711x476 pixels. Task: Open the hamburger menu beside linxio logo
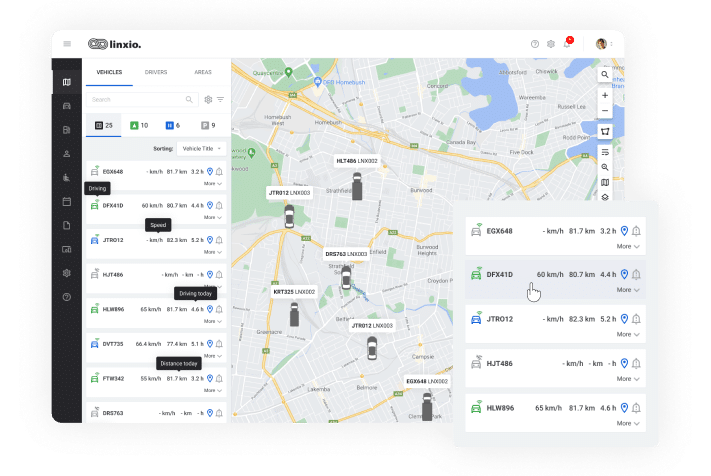[67, 44]
